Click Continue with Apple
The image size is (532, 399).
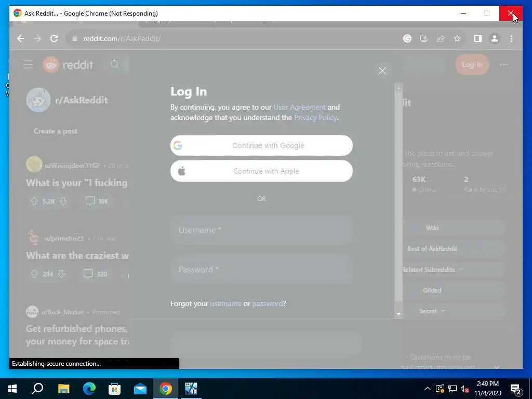tap(261, 171)
